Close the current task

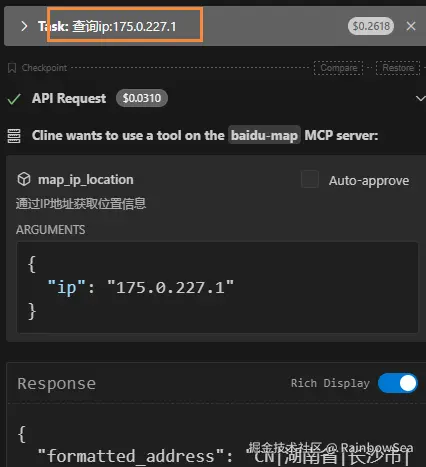click(411, 26)
